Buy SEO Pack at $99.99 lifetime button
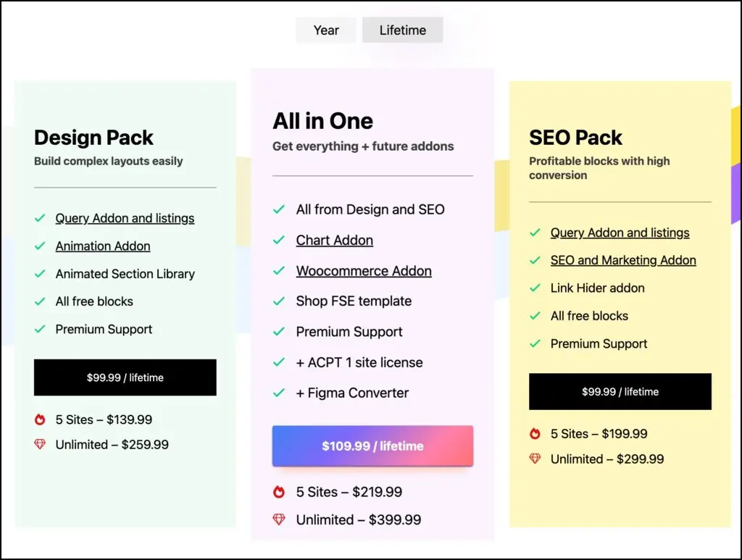The width and height of the screenshot is (742, 560). [620, 392]
